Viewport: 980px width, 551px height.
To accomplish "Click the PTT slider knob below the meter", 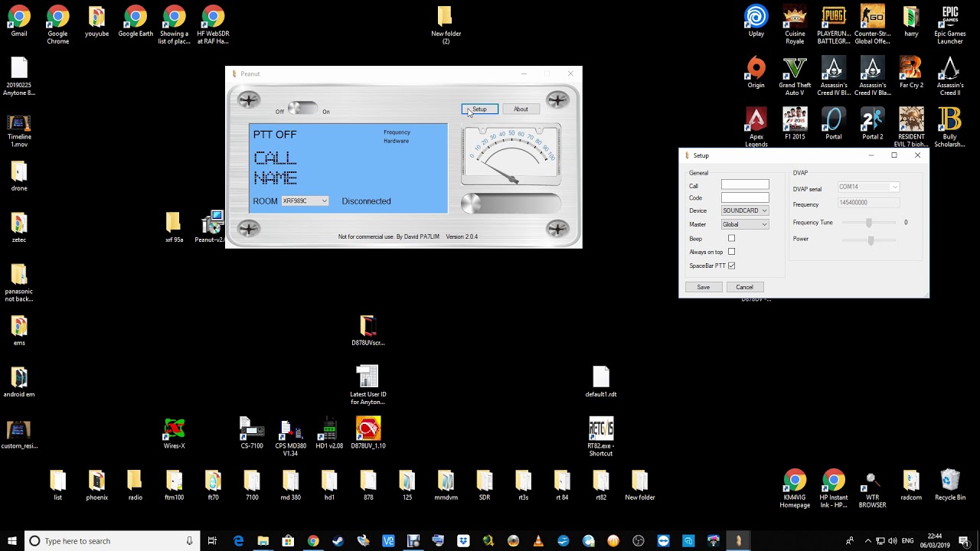I will click(x=471, y=204).
